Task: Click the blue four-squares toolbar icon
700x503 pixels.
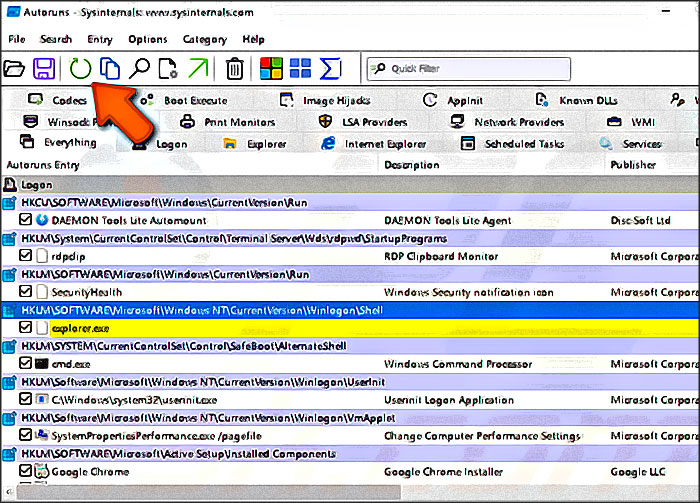Action: pos(300,69)
